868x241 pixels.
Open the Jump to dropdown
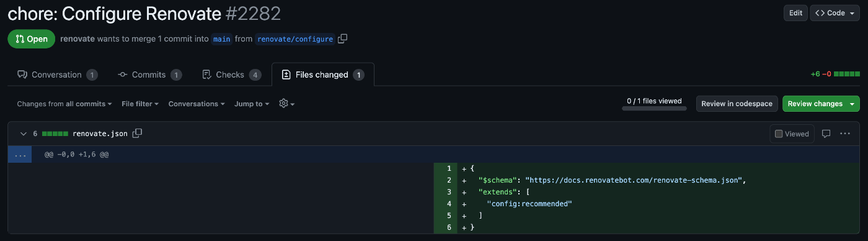(x=252, y=104)
